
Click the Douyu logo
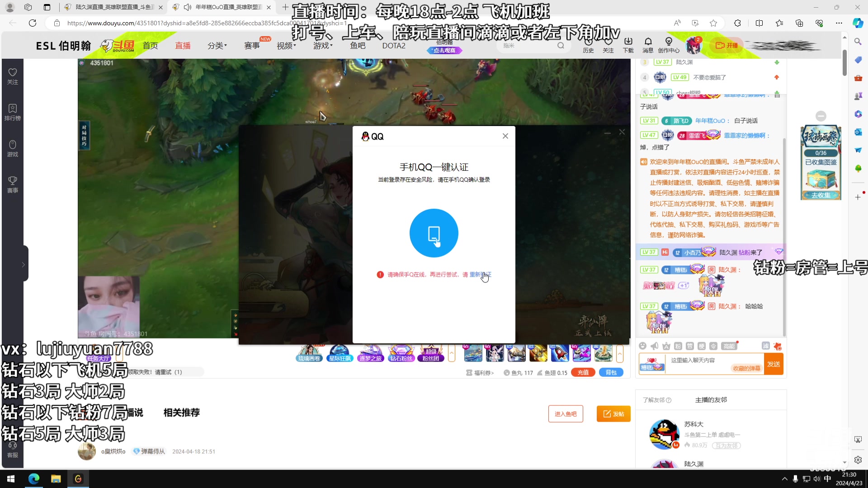point(118,46)
